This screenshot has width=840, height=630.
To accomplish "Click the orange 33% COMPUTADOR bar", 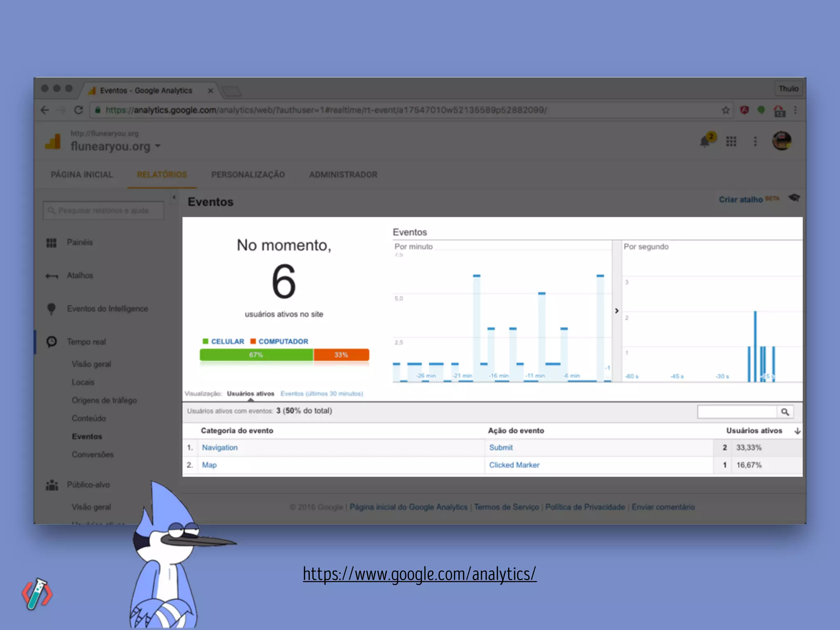I will click(341, 355).
